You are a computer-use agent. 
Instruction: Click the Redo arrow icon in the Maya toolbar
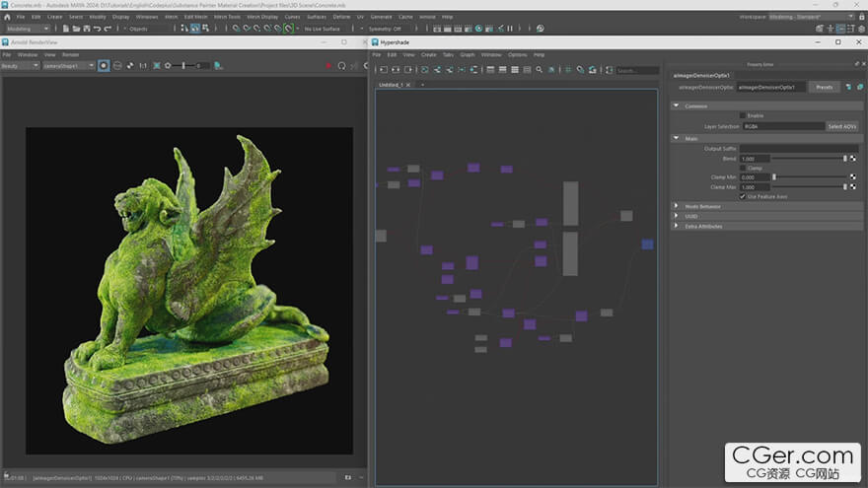click(x=108, y=29)
